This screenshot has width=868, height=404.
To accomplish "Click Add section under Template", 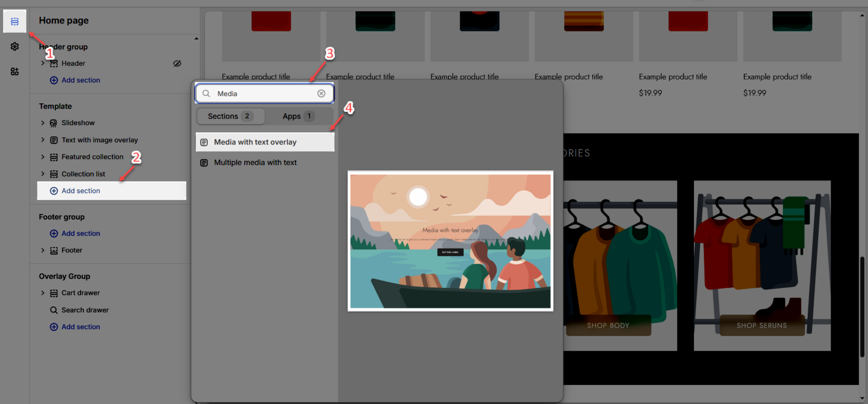I will [x=80, y=191].
